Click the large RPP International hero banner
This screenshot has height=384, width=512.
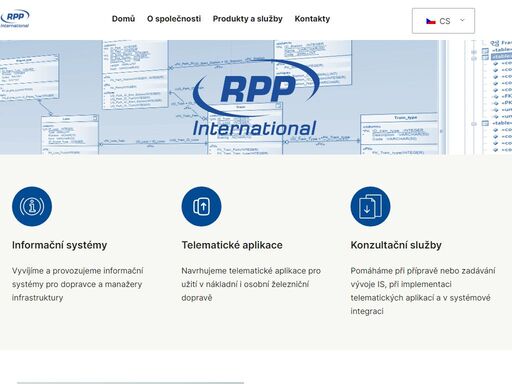tap(256, 97)
